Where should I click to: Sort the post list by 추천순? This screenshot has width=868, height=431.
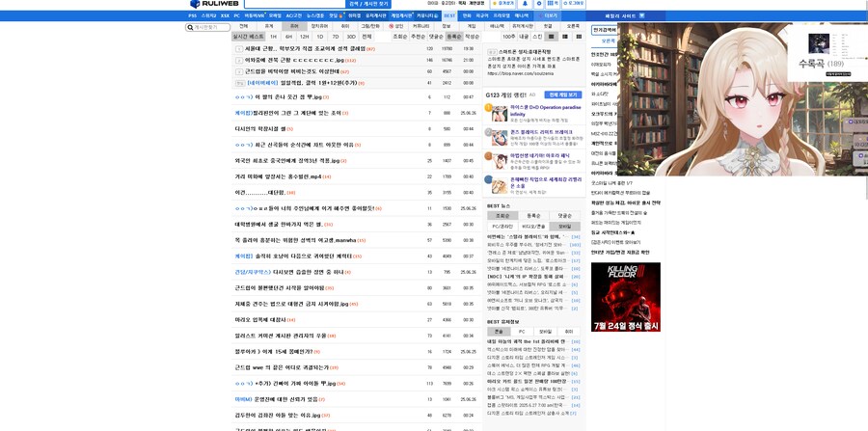(x=418, y=37)
